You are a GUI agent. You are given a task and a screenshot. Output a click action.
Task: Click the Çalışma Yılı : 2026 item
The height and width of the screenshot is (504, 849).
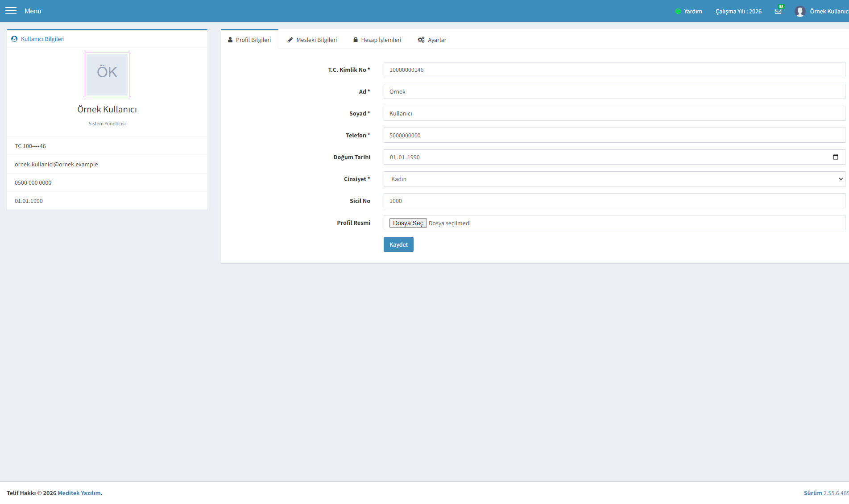(x=738, y=11)
